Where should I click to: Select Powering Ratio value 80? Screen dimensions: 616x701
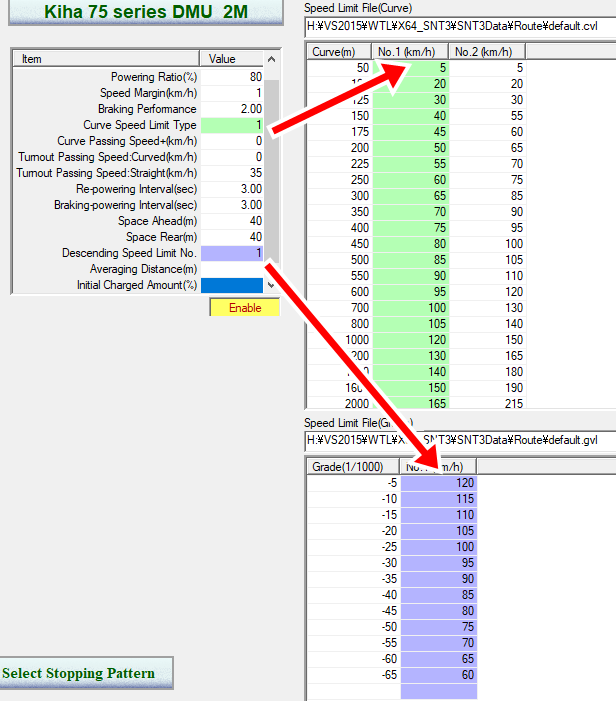click(232, 77)
